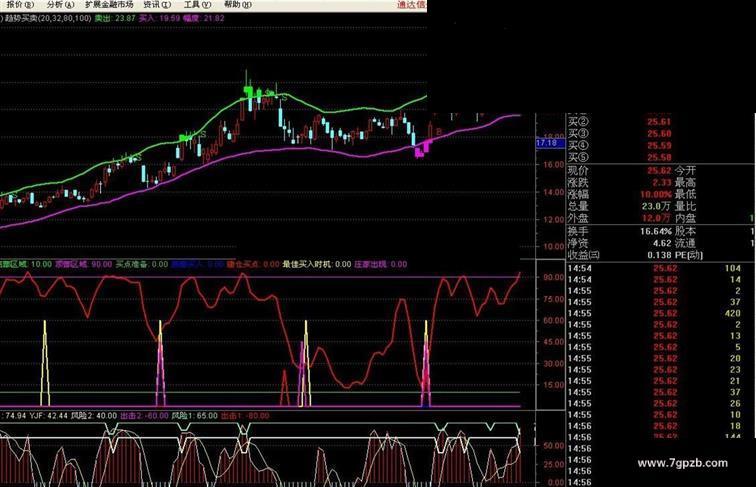The width and height of the screenshot is (756, 487).
Task: Click the 卖出: 23.87 indicator value
Action: [115, 18]
